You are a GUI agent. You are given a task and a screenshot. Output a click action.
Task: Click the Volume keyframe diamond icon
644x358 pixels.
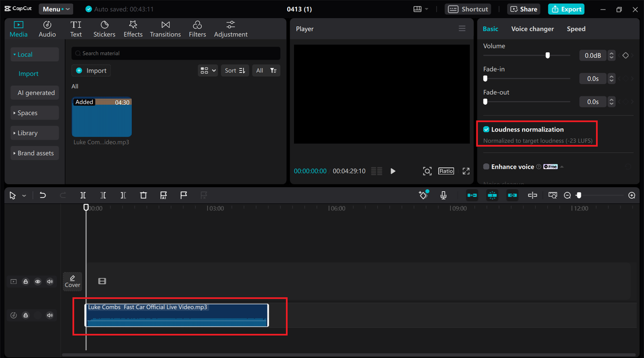click(x=625, y=55)
